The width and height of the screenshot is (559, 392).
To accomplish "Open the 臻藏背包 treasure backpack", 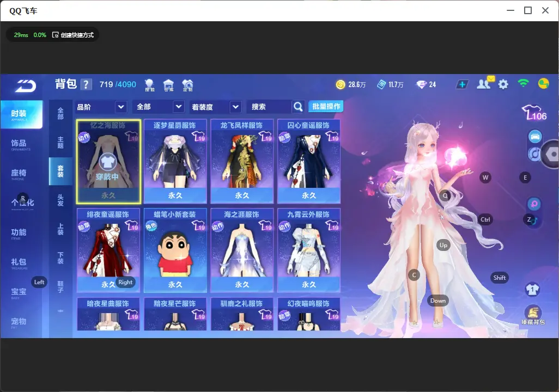I will (533, 315).
